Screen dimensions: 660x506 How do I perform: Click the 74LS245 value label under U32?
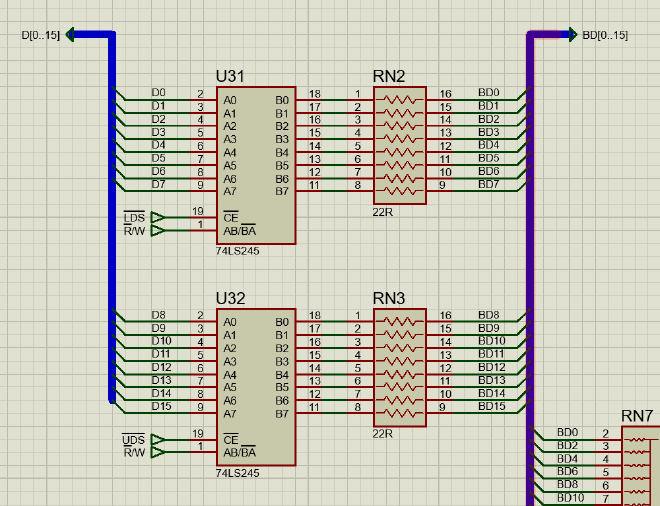(237, 473)
